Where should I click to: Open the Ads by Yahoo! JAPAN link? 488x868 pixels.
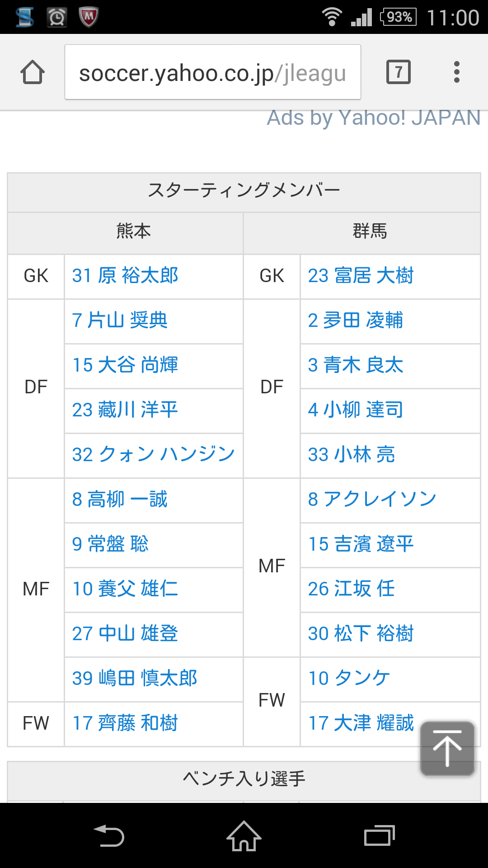pos(373,118)
